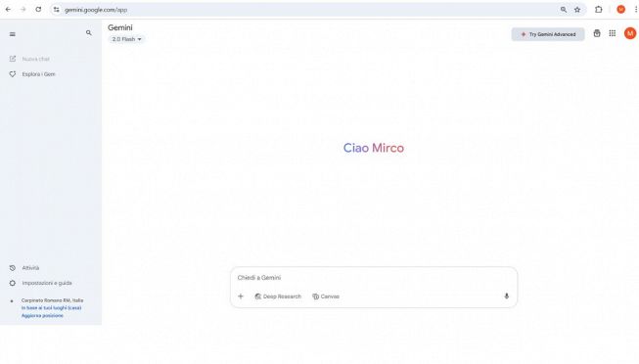
Task: Open Google account avatar M on Gemini page
Action: coord(630,33)
